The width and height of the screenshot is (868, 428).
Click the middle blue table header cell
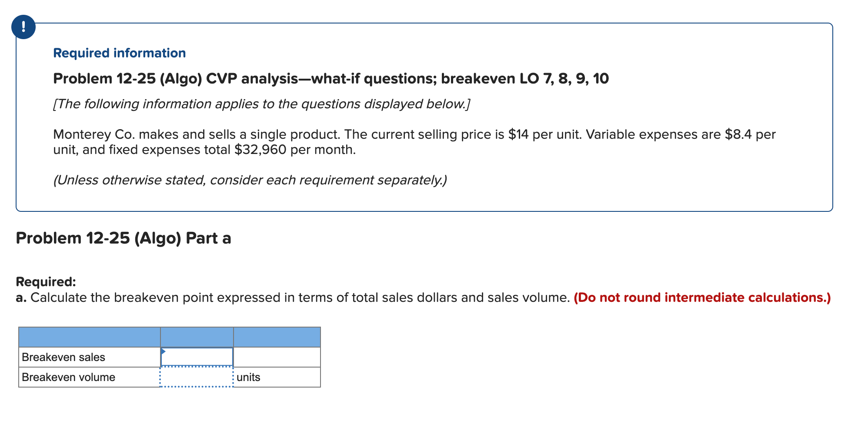(x=197, y=336)
